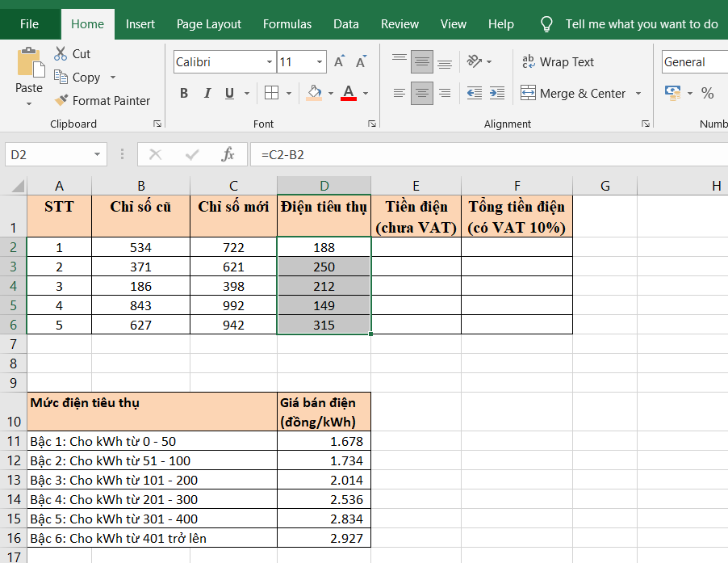Screen dimensions: 728x563
Task: Click the Paste button
Action: [x=29, y=73]
